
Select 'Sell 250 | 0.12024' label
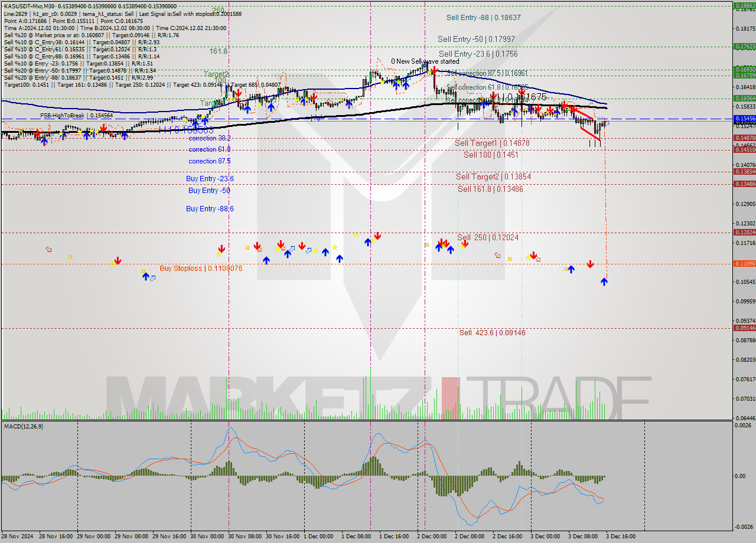tap(488, 237)
